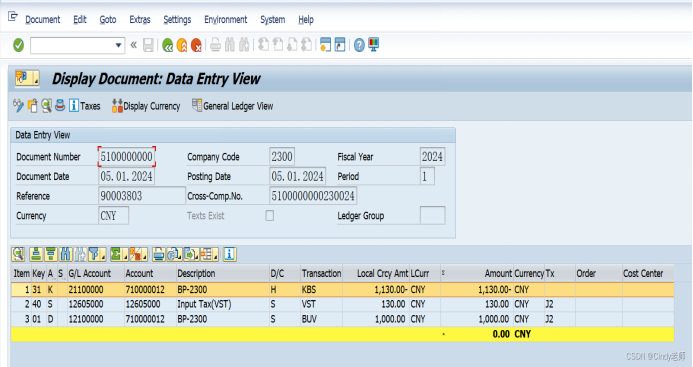Click the Find binoculars icon in the standard toolbar
This screenshot has height=367, width=693.
point(230,45)
